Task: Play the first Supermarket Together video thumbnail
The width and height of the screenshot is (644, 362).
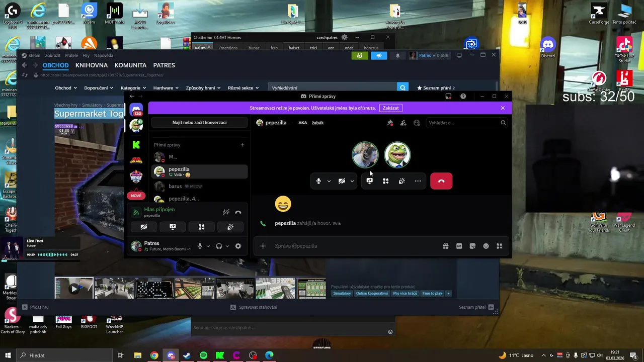Action: click(74, 289)
